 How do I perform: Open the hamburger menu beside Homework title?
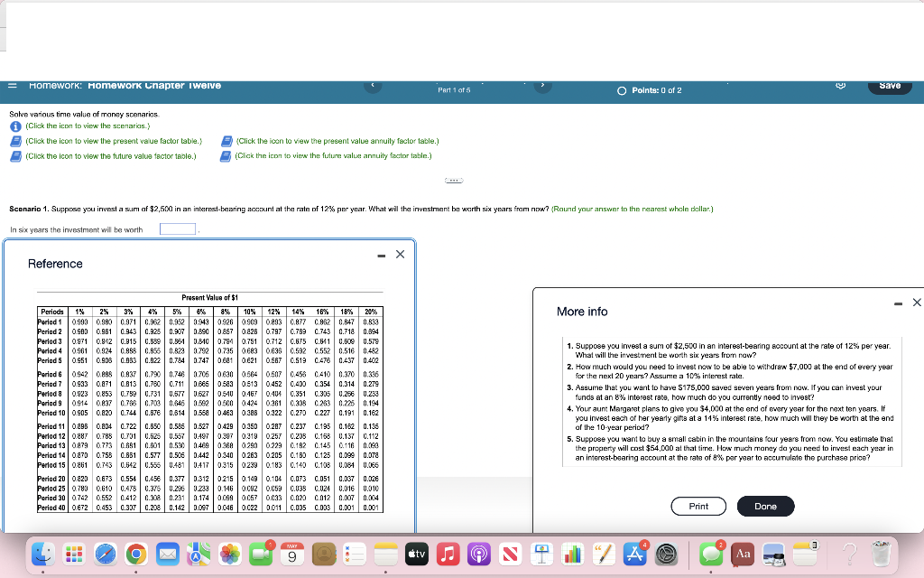coord(13,86)
